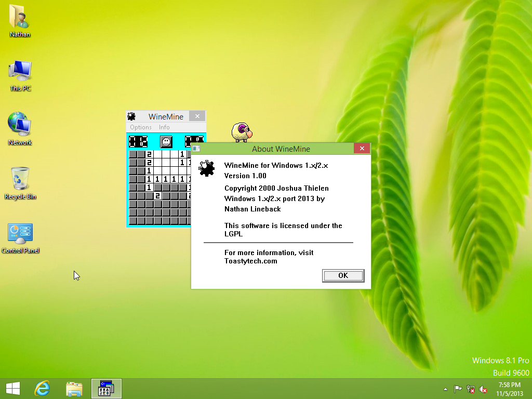Viewport: 532px width, 399px height.
Task: Select the Recycle Bin desktop icon
Action: pos(20,183)
